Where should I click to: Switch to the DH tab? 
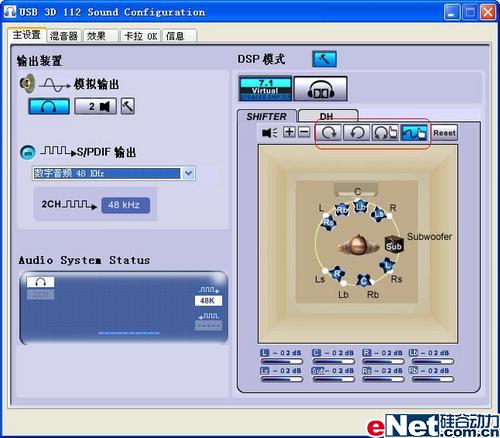coord(327,116)
